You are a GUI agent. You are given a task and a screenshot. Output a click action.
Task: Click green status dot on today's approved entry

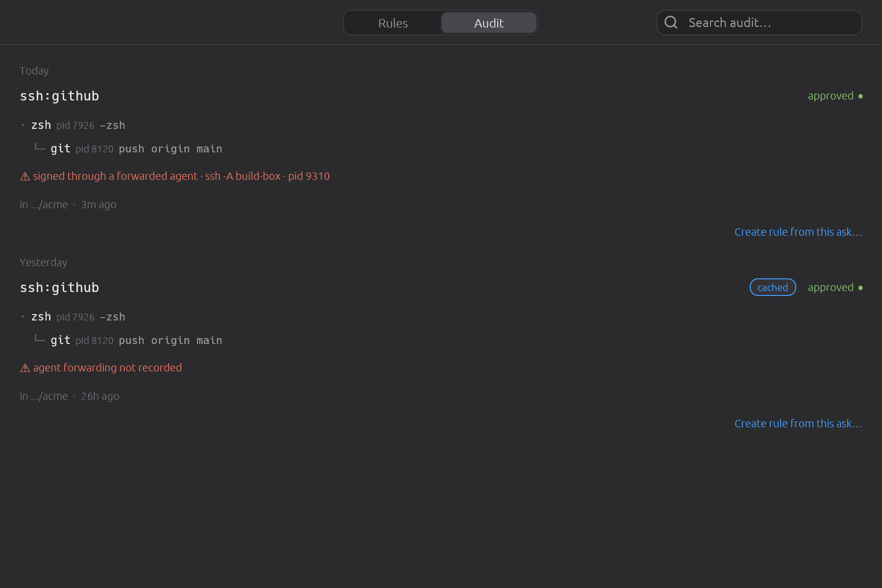coord(860,96)
